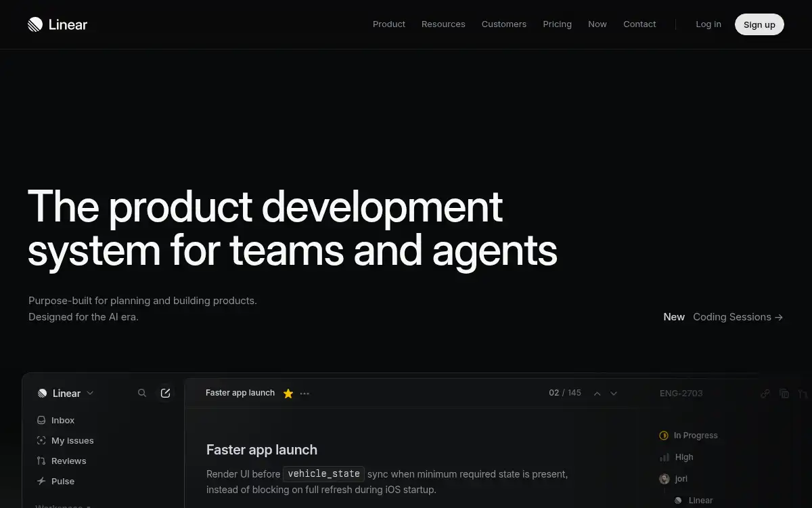
Task: Copy issue link with the link icon
Action: tap(765, 394)
